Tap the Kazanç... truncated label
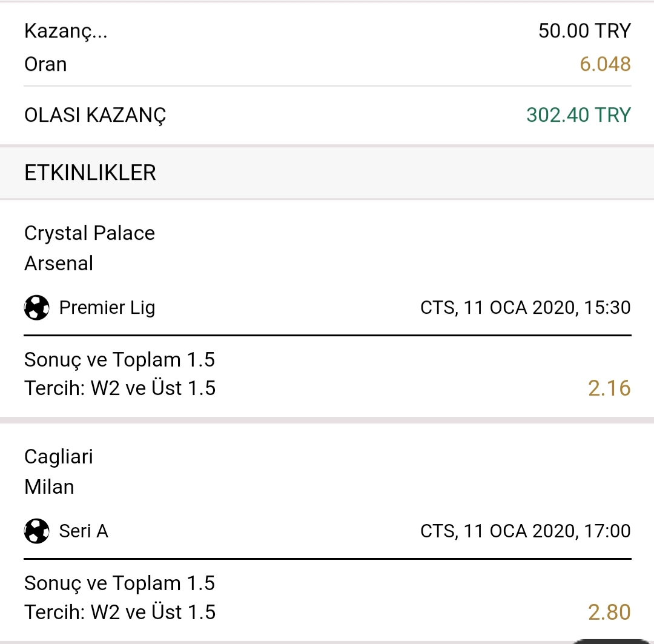The width and height of the screenshot is (654, 644). pos(66,32)
